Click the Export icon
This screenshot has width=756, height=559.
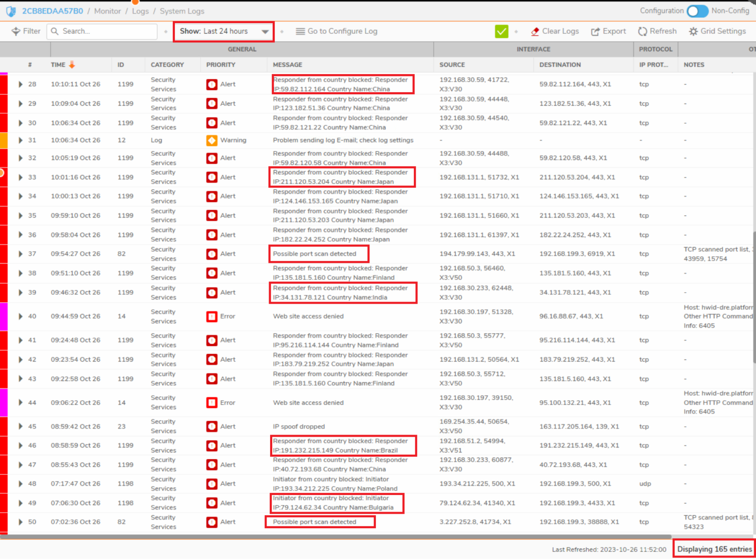pyautogui.click(x=595, y=32)
